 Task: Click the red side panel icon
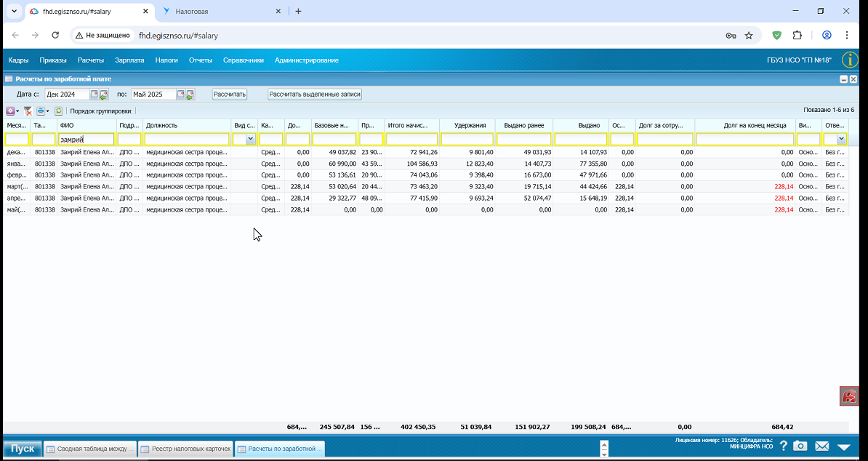tap(849, 396)
